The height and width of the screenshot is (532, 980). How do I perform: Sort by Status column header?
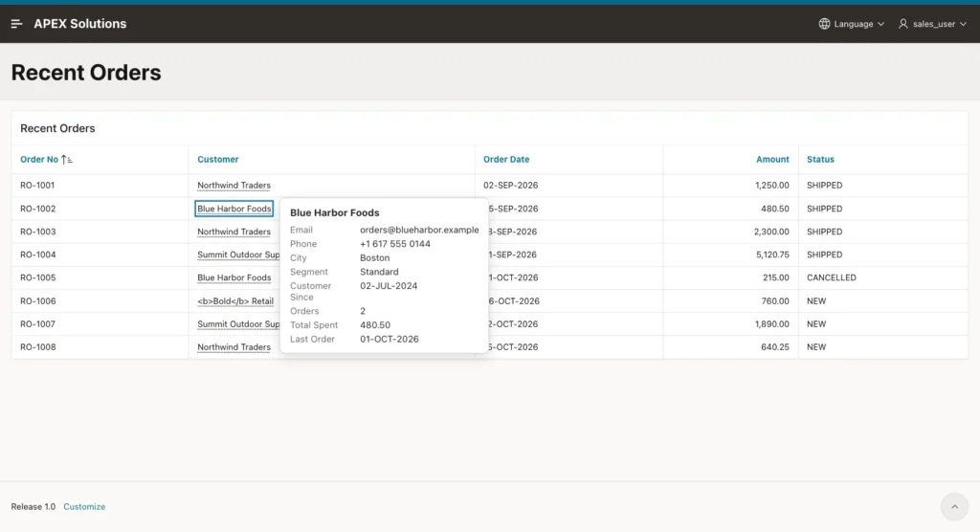point(820,160)
